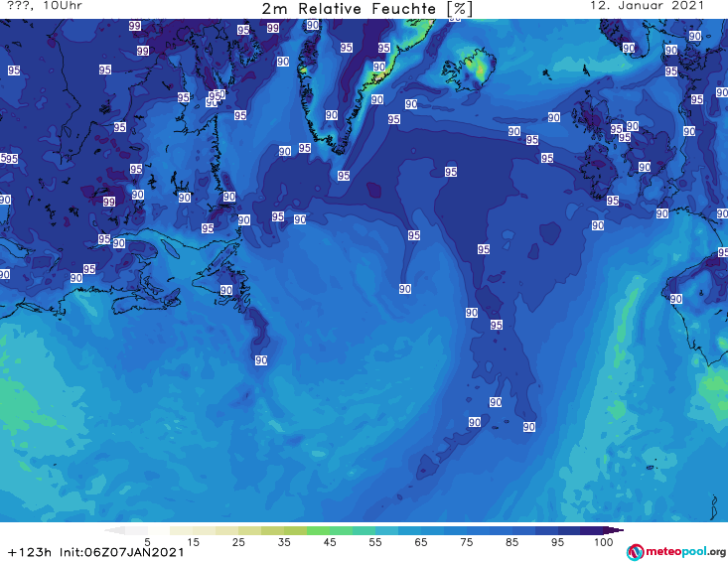This screenshot has height=562, width=728.
Task: Pick the bright green legend swatch right of 45
Action: point(342,530)
